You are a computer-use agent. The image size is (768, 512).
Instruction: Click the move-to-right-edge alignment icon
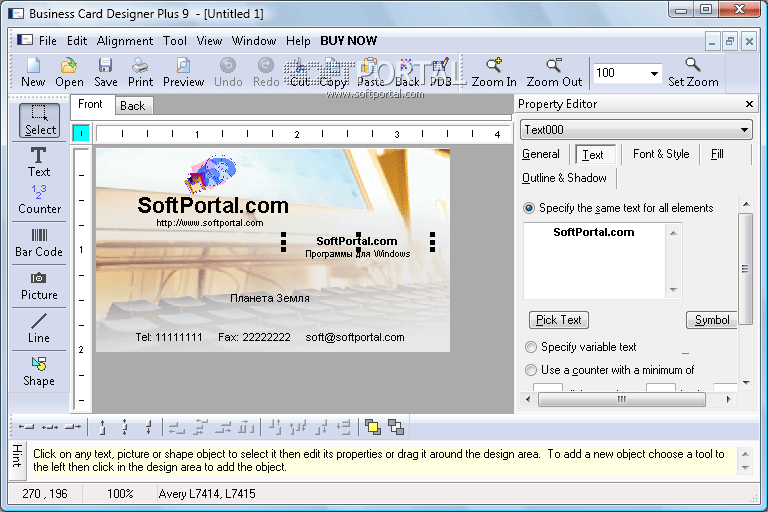pos(73,427)
